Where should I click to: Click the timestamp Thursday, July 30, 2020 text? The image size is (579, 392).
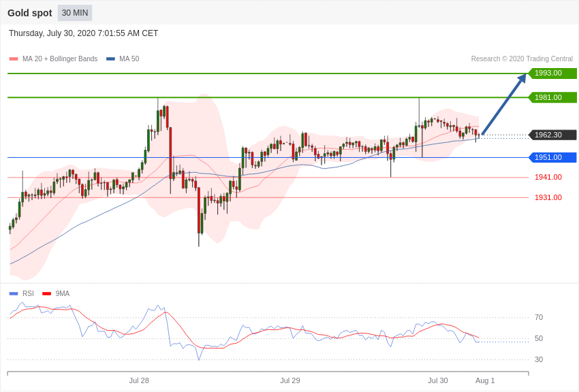[x=83, y=33]
